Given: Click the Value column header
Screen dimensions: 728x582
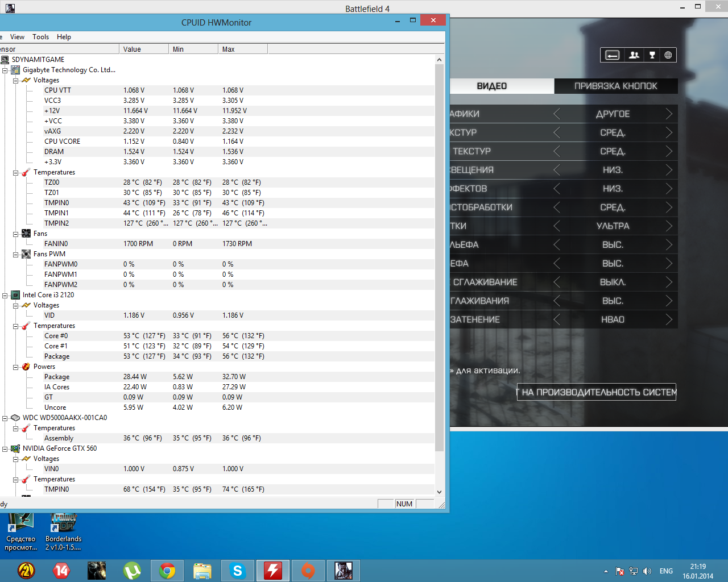Looking at the screenshot, I should point(143,49).
